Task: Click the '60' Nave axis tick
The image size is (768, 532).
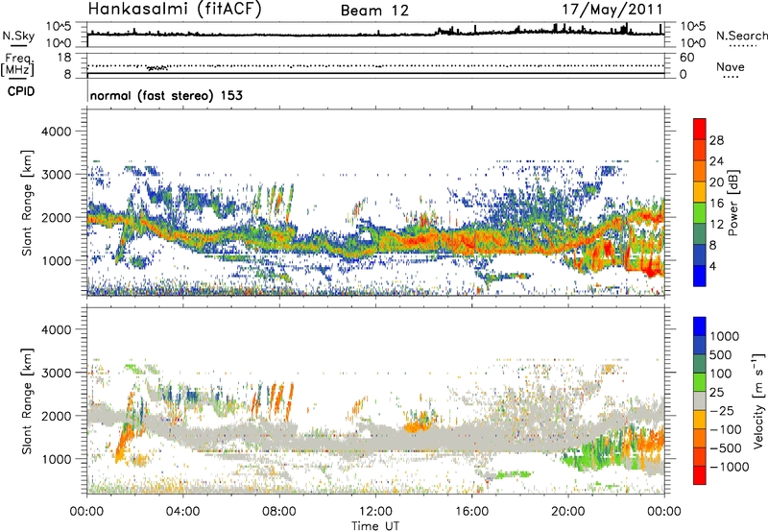Action: click(x=686, y=58)
